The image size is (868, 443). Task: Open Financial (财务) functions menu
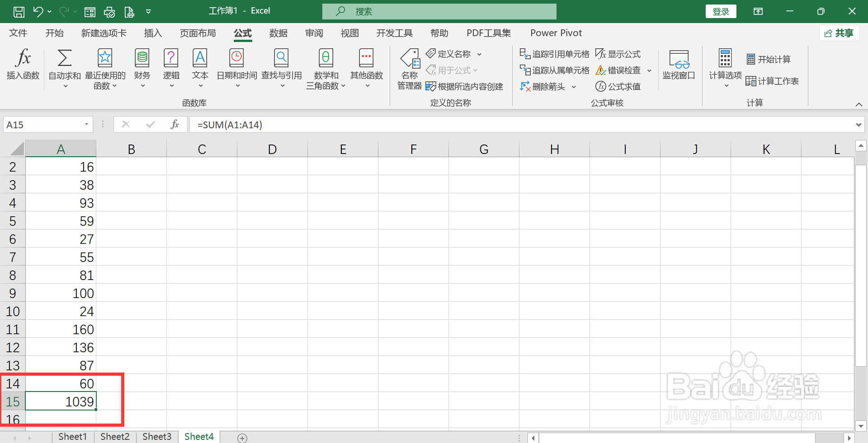point(142,68)
